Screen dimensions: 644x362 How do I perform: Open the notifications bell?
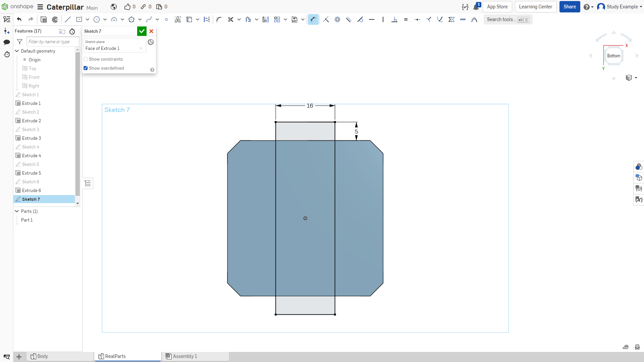476,7
